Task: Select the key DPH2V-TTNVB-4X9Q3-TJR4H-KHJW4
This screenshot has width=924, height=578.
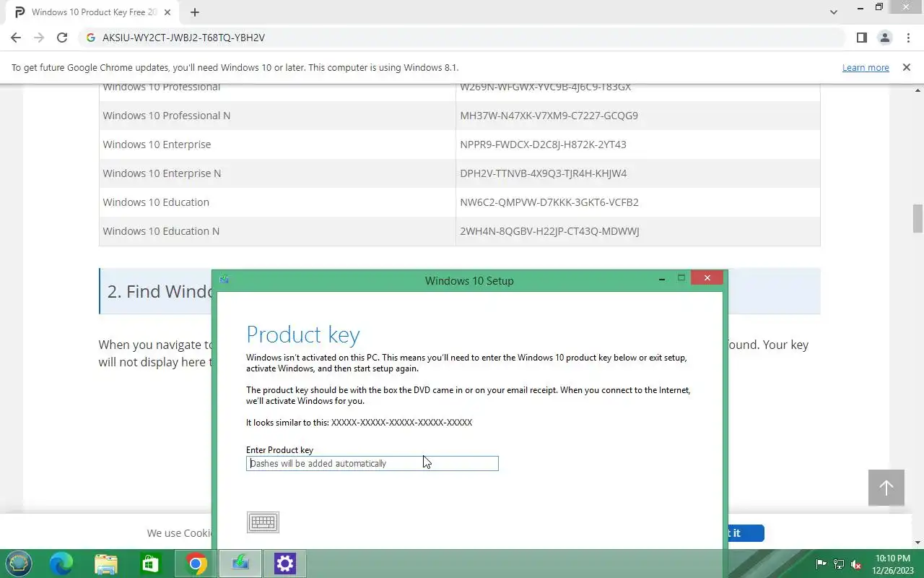Action: click(544, 173)
